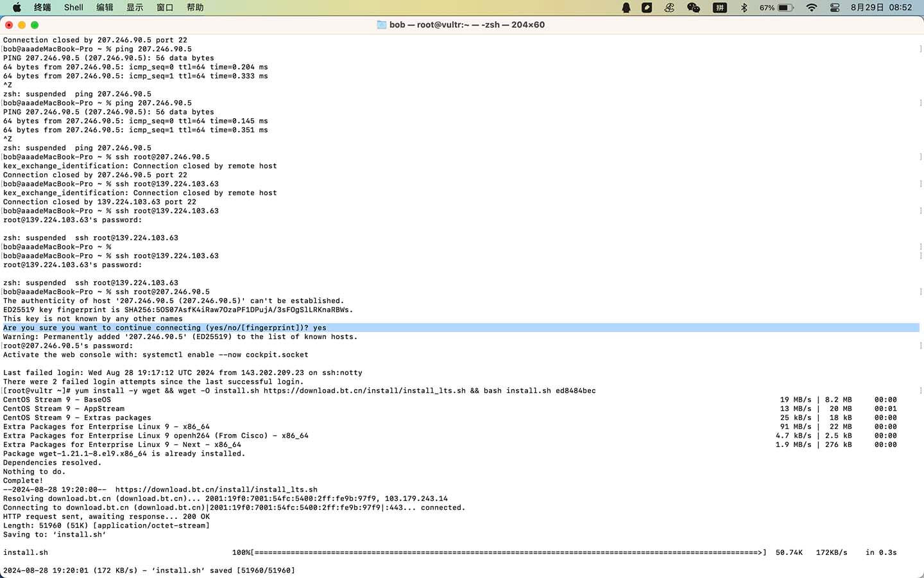Open the Apple menu
Viewport: 924px width, 578px height.
click(x=17, y=8)
